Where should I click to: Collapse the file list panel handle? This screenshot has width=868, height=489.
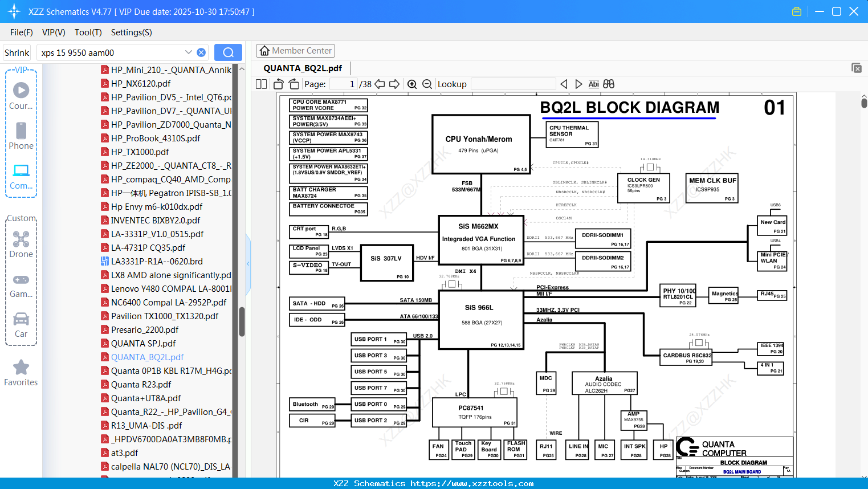click(x=248, y=264)
